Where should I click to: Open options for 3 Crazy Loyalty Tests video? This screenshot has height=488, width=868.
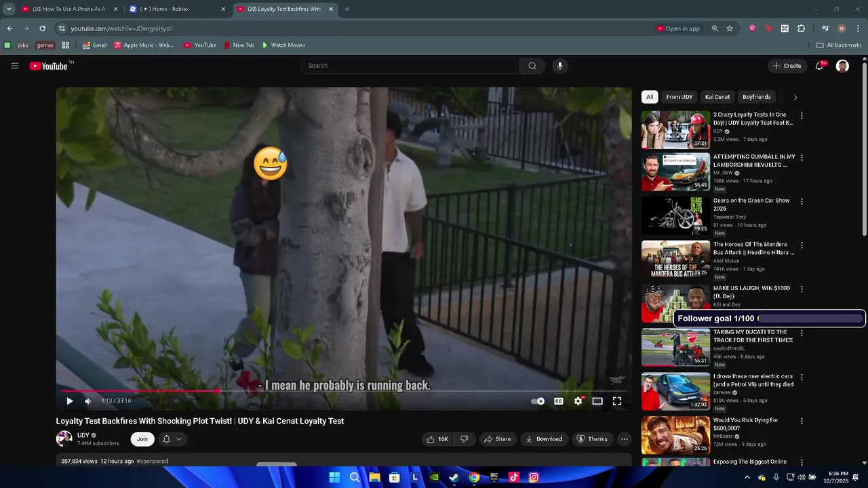(802, 117)
